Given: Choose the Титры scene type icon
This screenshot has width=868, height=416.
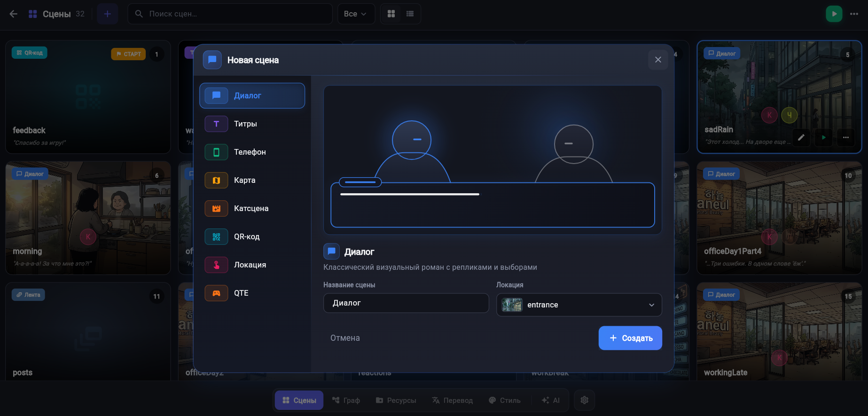Looking at the screenshot, I should [x=216, y=124].
